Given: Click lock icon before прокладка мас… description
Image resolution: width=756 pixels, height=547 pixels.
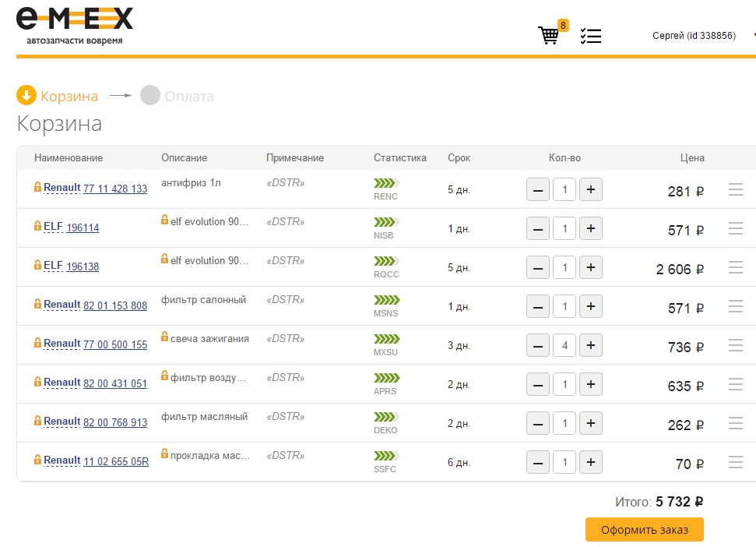Looking at the screenshot, I should click(x=165, y=453).
